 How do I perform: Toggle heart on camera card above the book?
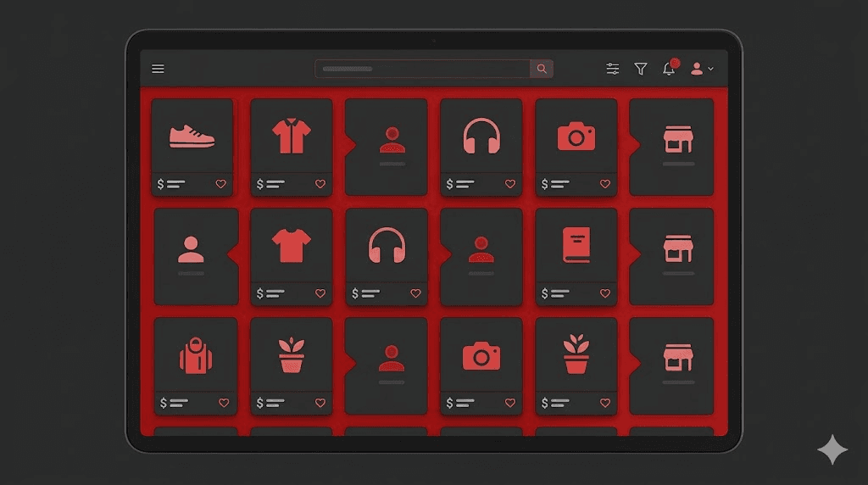[x=605, y=184]
